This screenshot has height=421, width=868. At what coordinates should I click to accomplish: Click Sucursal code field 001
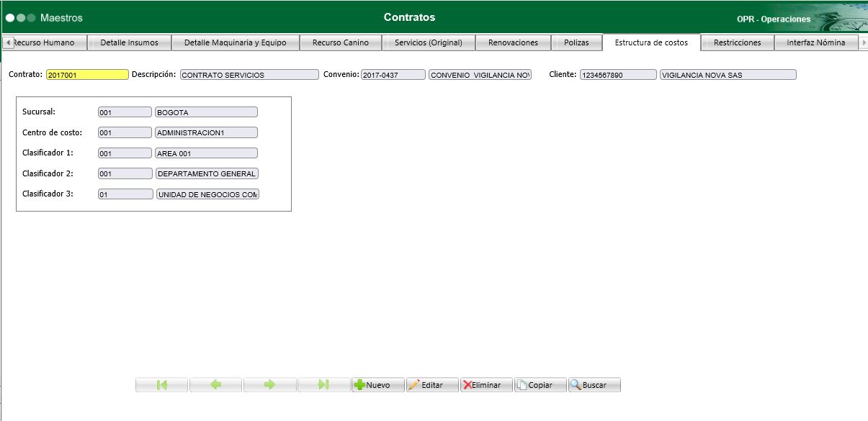coord(125,112)
